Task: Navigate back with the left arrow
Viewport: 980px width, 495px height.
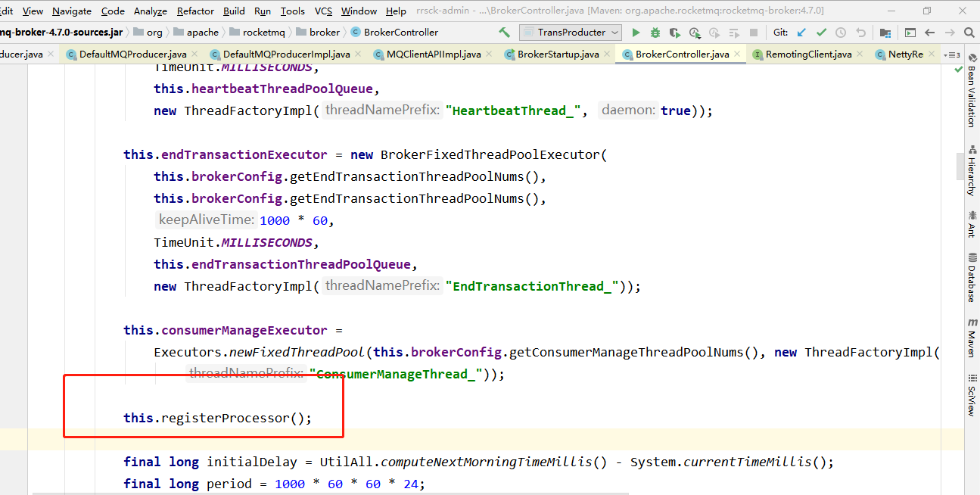Action: point(930,33)
